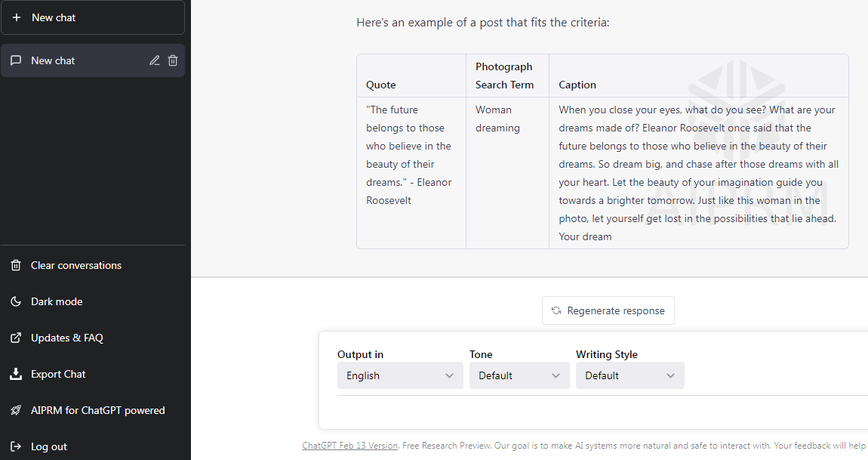The width and height of the screenshot is (868, 460).
Task: Delete conversation with the trash icon
Action: pos(173,60)
